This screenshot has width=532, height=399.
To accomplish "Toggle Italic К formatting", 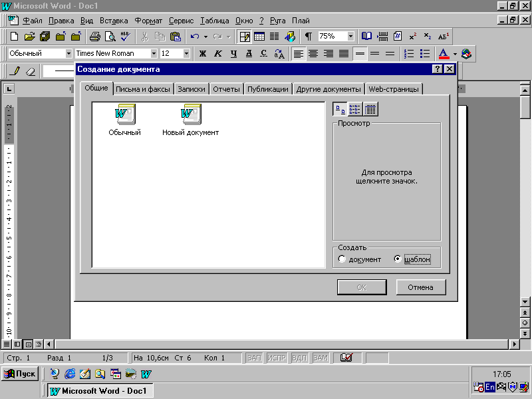I will (x=218, y=54).
